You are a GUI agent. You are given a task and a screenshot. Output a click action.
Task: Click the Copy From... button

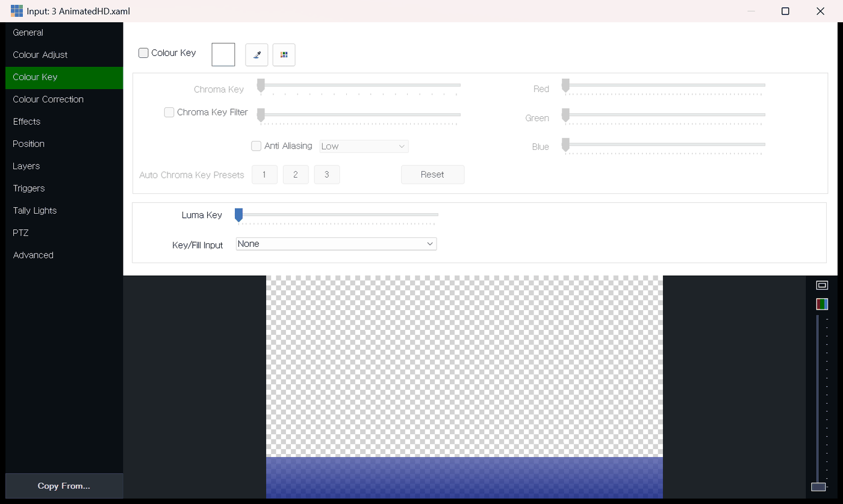(x=64, y=486)
